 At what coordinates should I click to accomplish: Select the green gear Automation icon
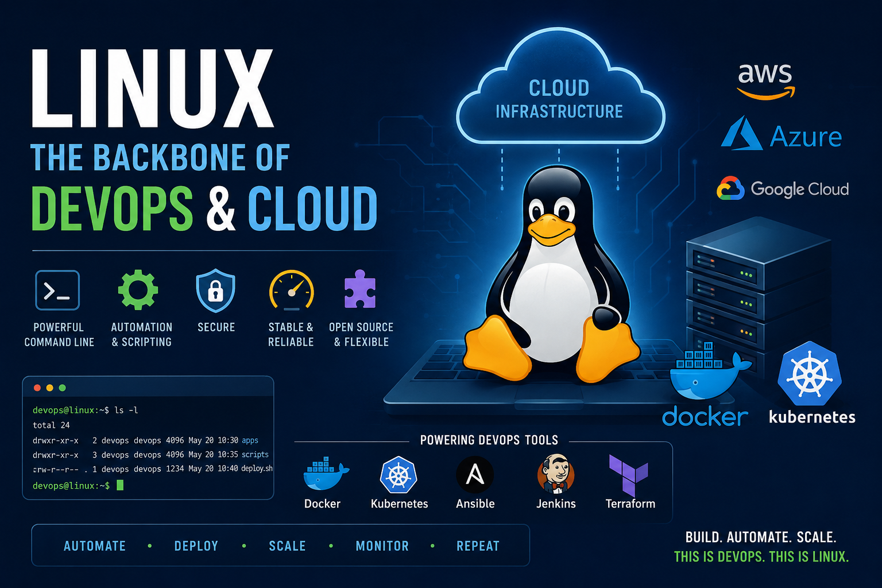(138, 290)
